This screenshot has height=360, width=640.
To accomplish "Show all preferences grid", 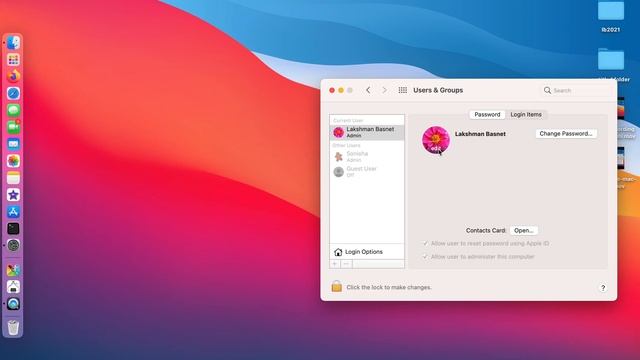I will pyautogui.click(x=402, y=90).
